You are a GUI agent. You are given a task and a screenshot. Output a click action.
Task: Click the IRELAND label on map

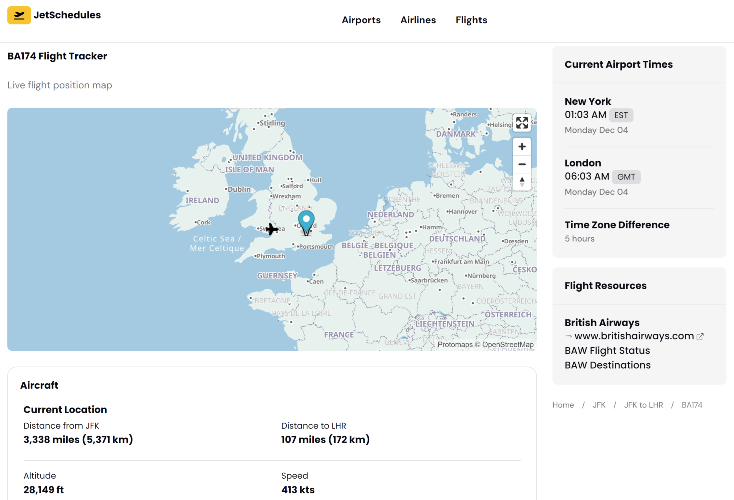pyautogui.click(x=202, y=200)
